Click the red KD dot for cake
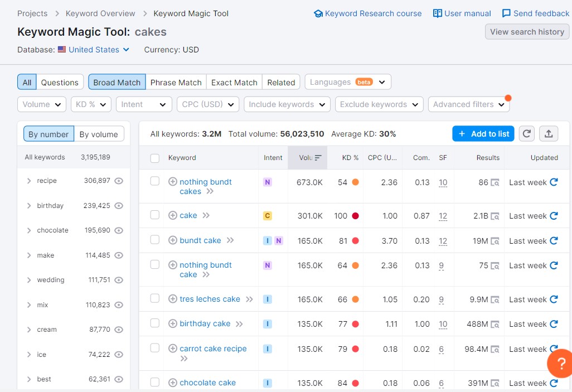This screenshot has height=392, width=572. (355, 216)
